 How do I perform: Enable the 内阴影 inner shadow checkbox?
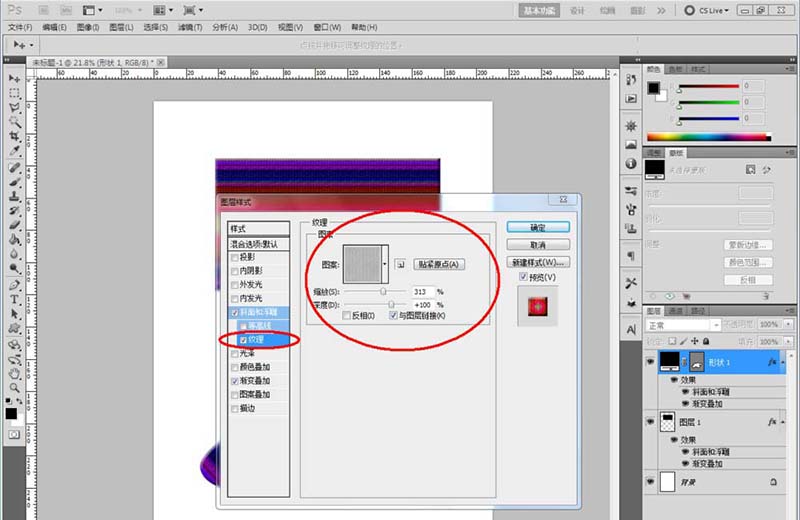(235, 271)
